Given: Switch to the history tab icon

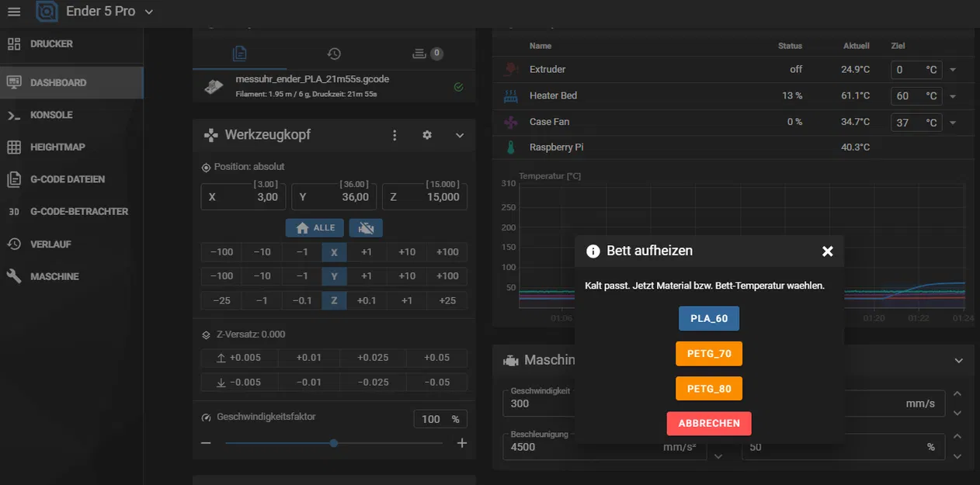Looking at the screenshot, I should [334, 54].
